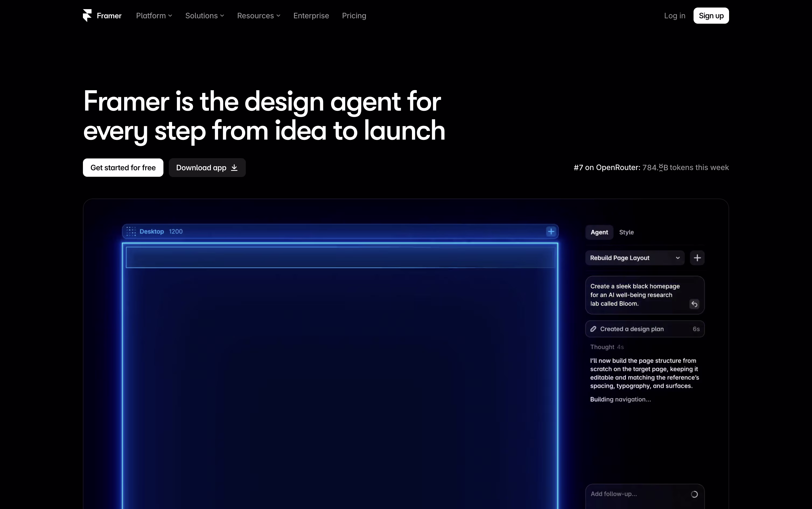The height and width of the screenshot is (509, 812).
Task: Click the 1200 width value
Action: click(x=176, y=232)
